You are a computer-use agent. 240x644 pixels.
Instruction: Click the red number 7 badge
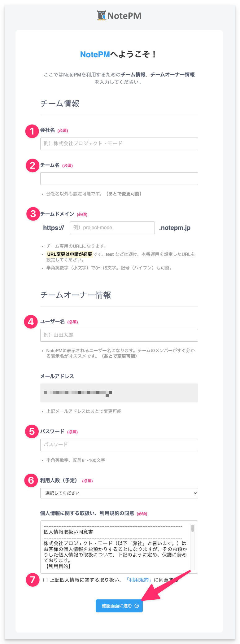click(33, 580)
